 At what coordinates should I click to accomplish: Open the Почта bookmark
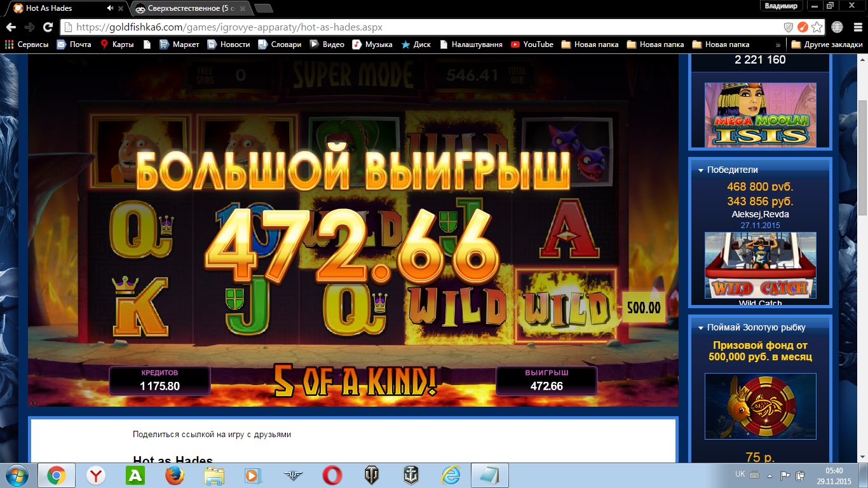74,44
